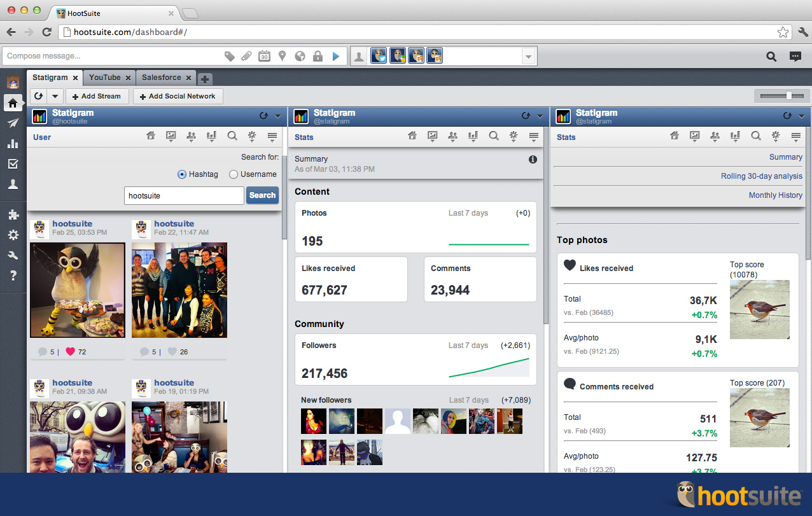The width and height of the screenshot is (812, 516).
Task: Open the Help question mark icon
Action: 13,275
